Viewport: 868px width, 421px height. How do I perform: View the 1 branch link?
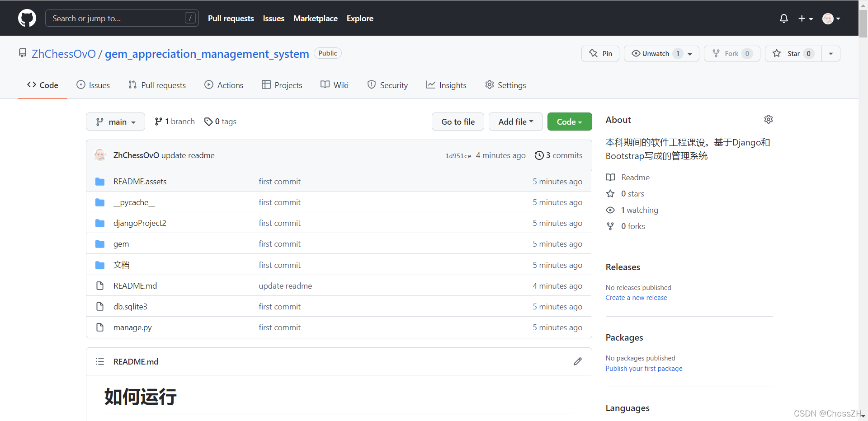point(175,122)
